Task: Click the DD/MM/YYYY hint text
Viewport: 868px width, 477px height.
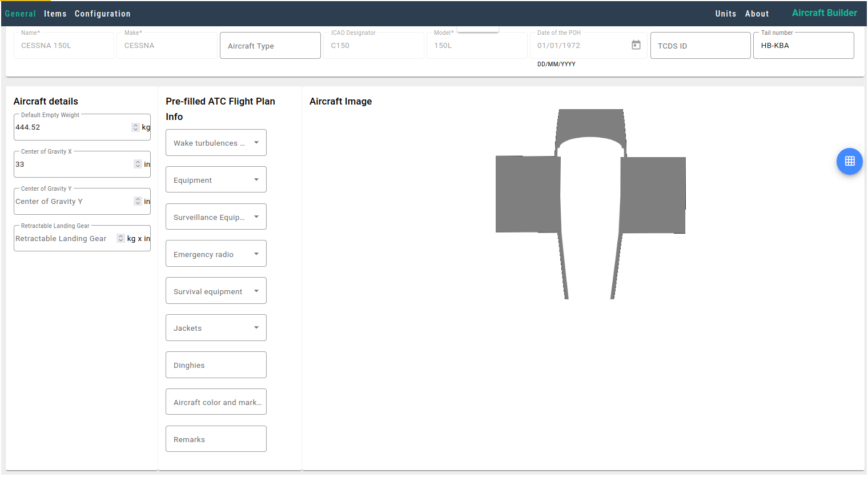Action: [x=556, y=64]
